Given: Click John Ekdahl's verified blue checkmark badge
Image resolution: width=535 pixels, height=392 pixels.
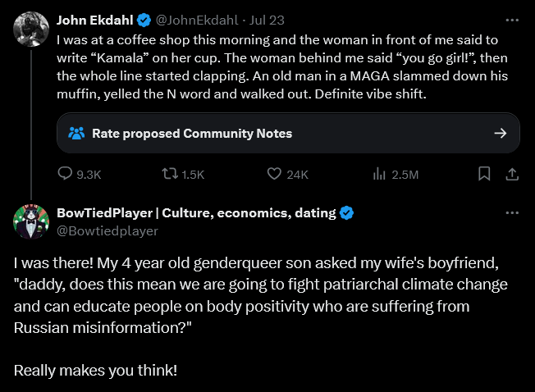Looking at the screenshot, I should [144, 21].
